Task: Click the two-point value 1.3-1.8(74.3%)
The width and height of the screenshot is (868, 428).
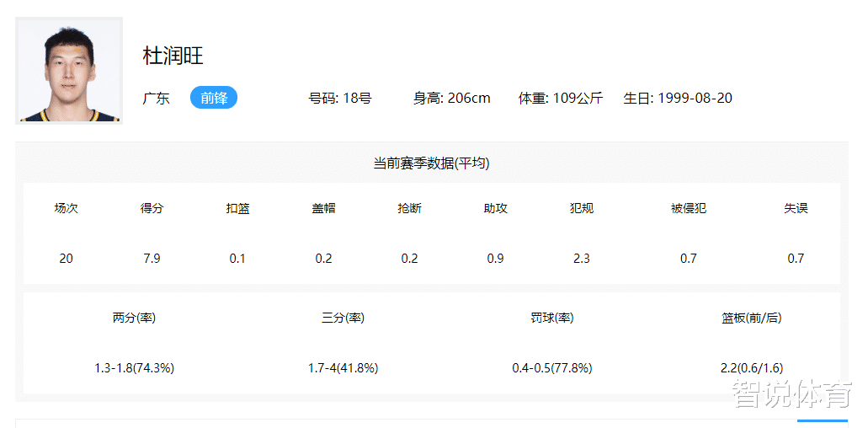Action: (134, 368)
